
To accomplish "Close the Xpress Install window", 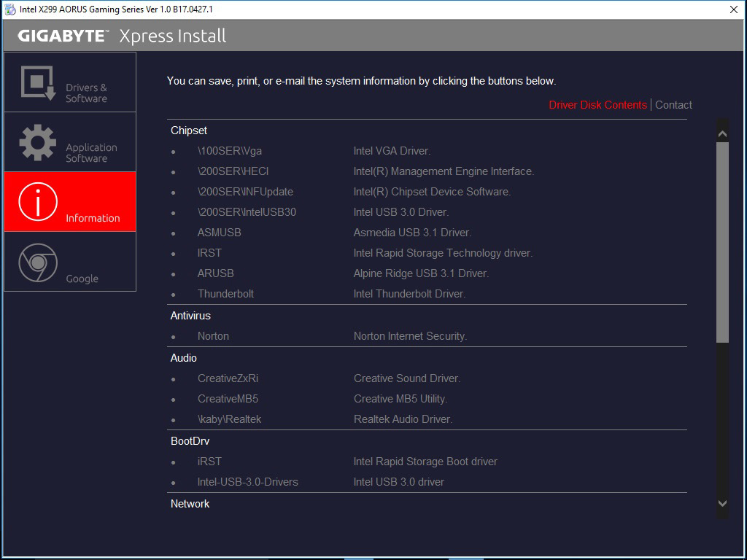I will 734,9.
